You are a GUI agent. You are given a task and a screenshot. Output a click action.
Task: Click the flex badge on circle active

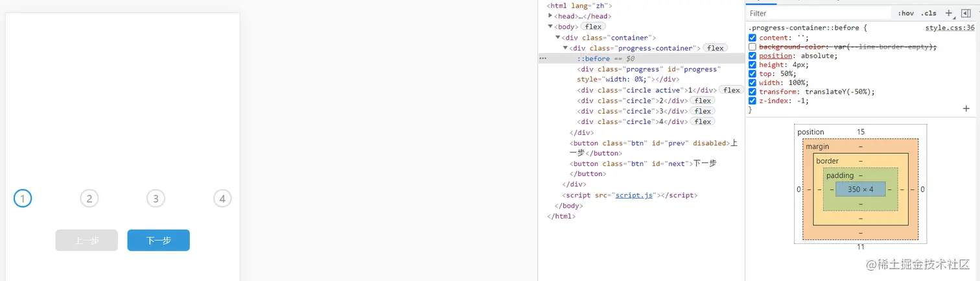[732, 90]
